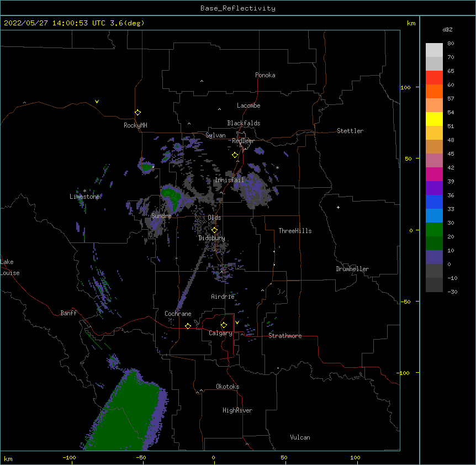Screen dimensions: 476x465
Task: Click the timestamp 2022/05/27 14:00:53 UTC
Action: 55,23
